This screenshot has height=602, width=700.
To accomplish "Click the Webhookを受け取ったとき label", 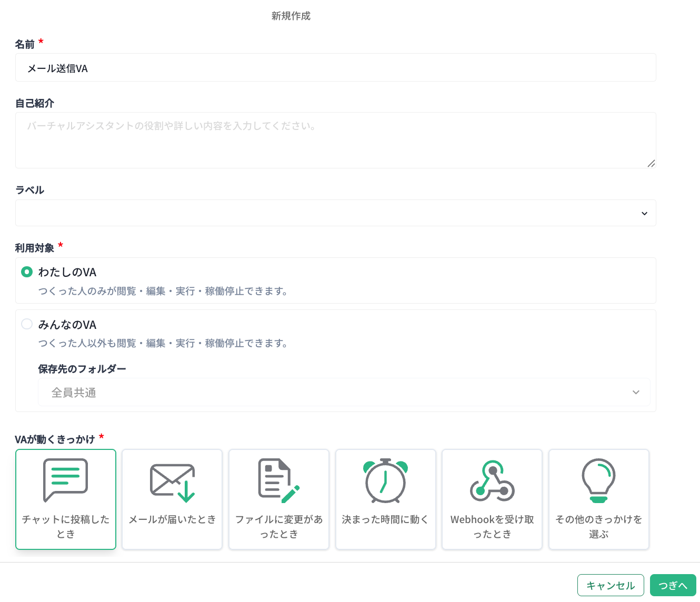I will [492, 526].
